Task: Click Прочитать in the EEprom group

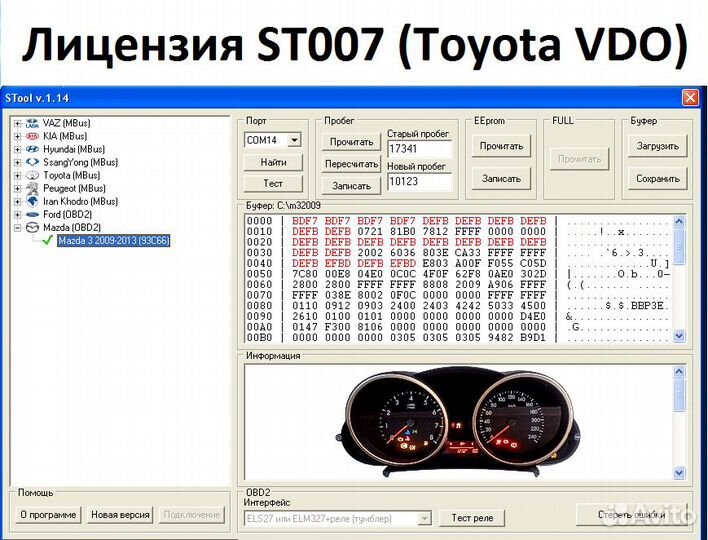Action: pos(501,146)
